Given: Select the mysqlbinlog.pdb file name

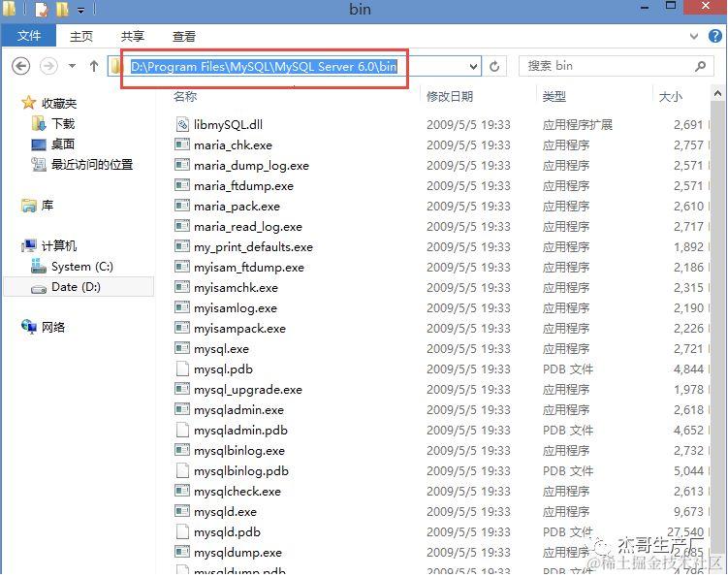Looking at the screenshot, I should coord(241,471).
